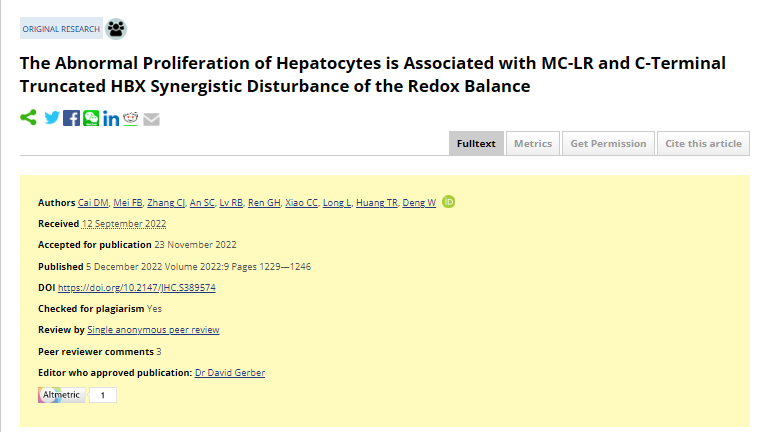Open the Fulltext tab
This screenshot has width=766, height=432.
pyautogui.click(x=476, y=144)
